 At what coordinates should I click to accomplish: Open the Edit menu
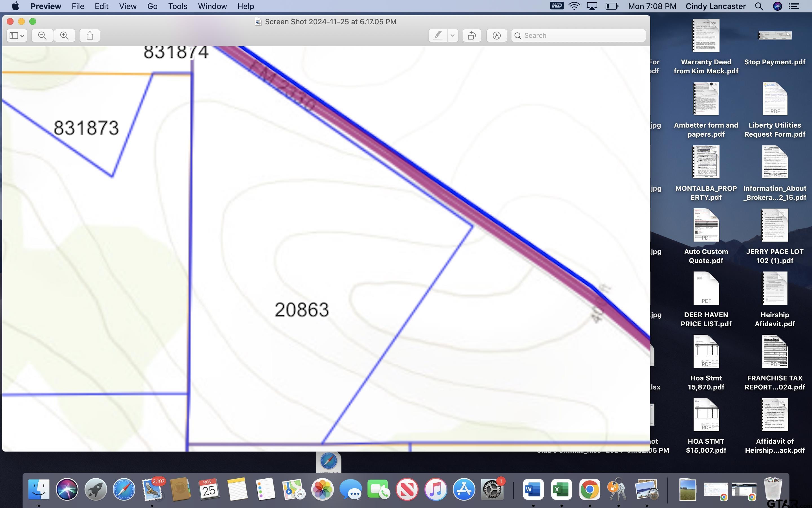click(101, 6)
